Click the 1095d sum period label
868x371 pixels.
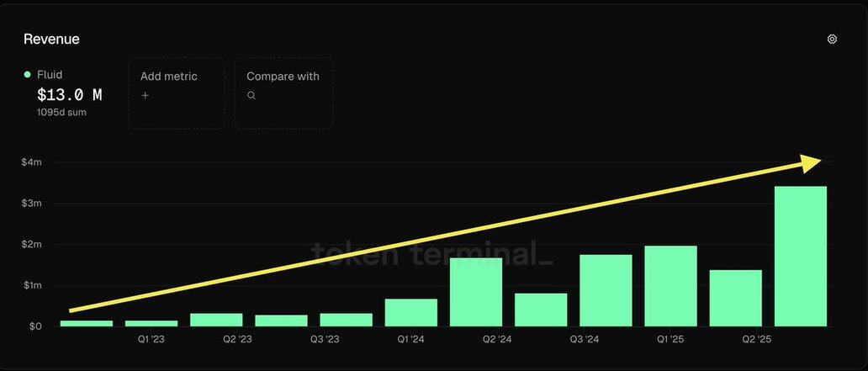click(x=61, y=112)
